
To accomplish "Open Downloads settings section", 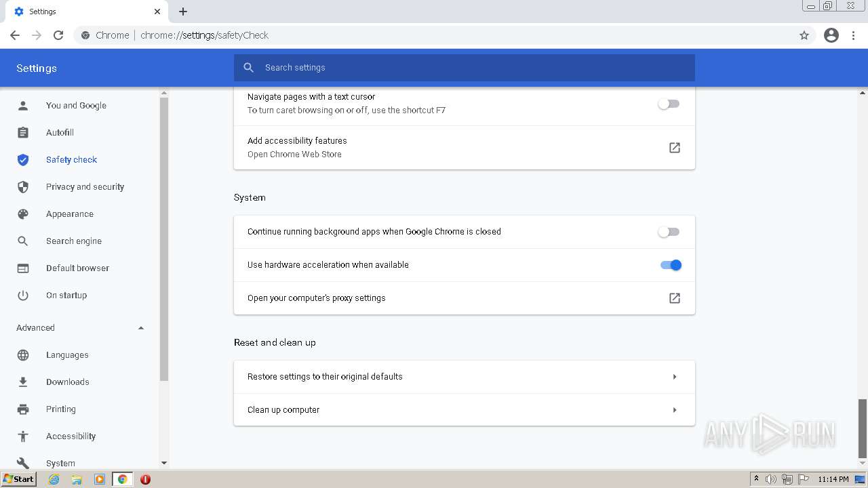I will point(68,382).
